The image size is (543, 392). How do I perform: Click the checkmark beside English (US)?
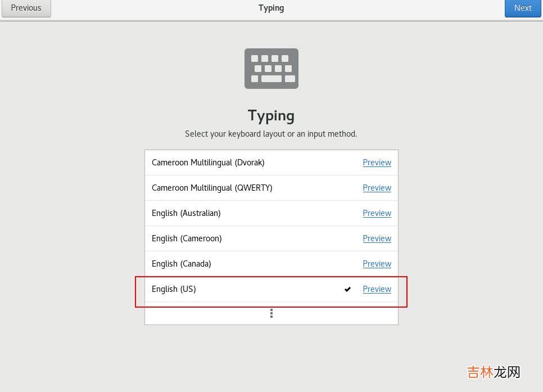(347, 289)
